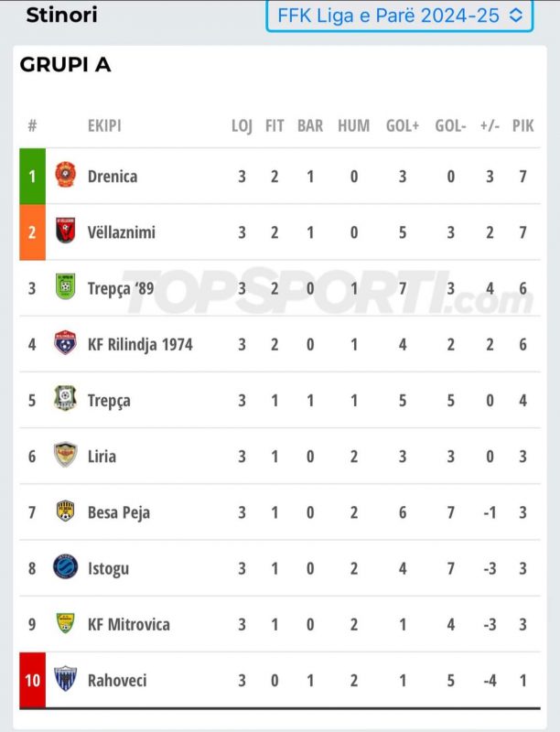Click the Drenica club crest icon
The height and width of the screenshot is (732, 560).
click(x=65, y=175)
